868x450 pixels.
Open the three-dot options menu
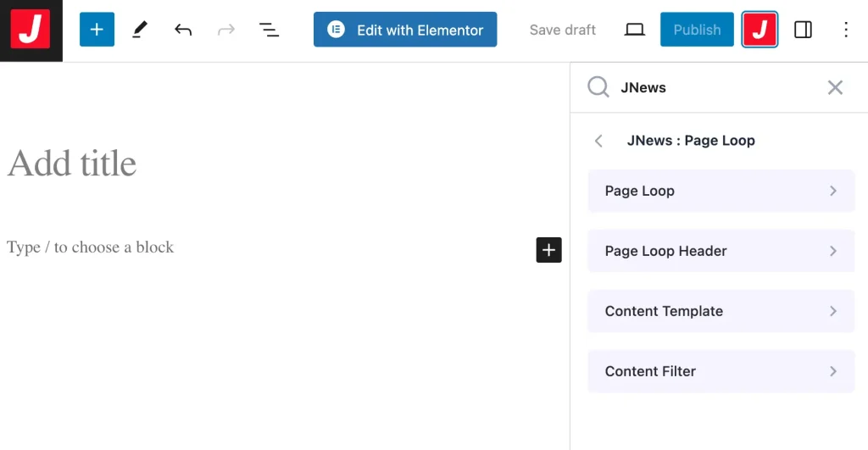(x=845, y=30)
